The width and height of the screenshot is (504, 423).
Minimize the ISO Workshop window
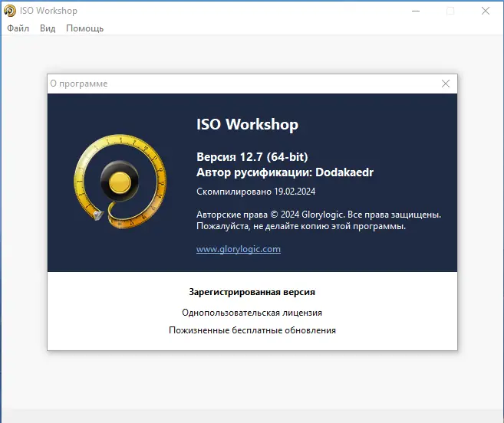[x=416, y=11]
